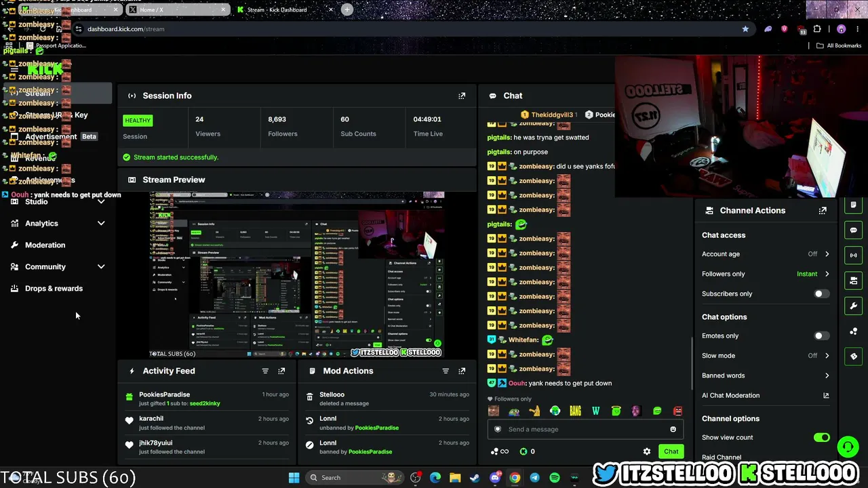The height and width of the screenshot is (488, 868).
Task: Open chat settings gear
Action: [x=647, y=451]
